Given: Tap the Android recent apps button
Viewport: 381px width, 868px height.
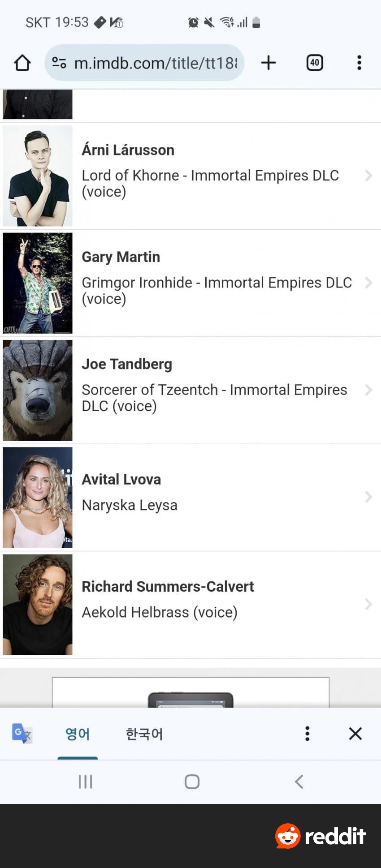Looking at the screenshot, I should pos(85,782).
